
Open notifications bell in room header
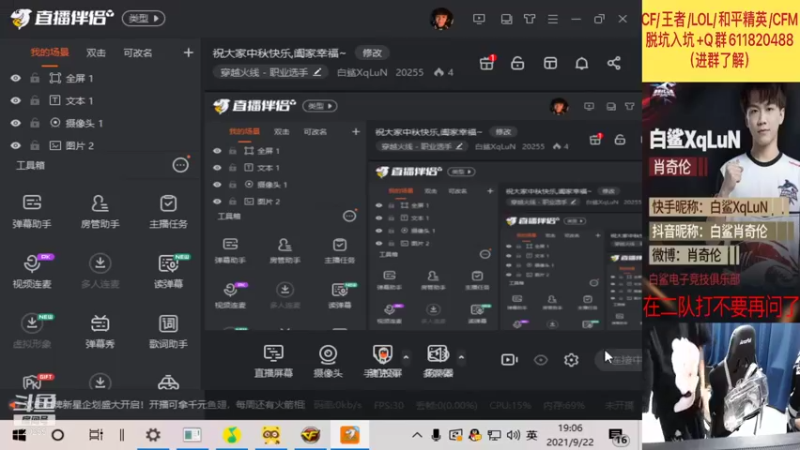[582, 63]
